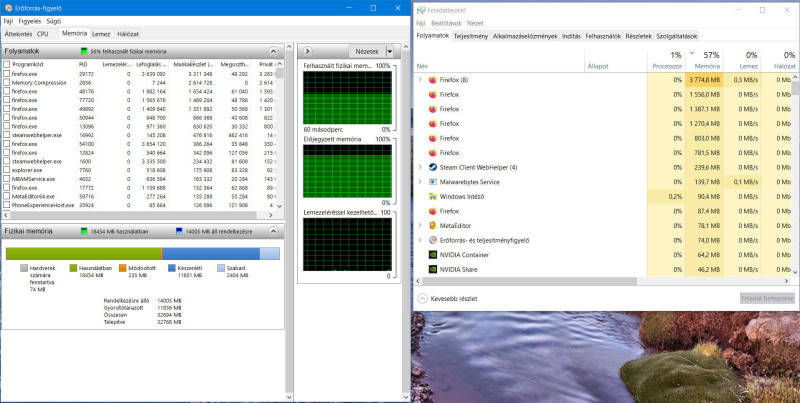Click the Firefox (8) group icon in Task Manager
This screenshot has height=403, width=800.
pos(433,80)
